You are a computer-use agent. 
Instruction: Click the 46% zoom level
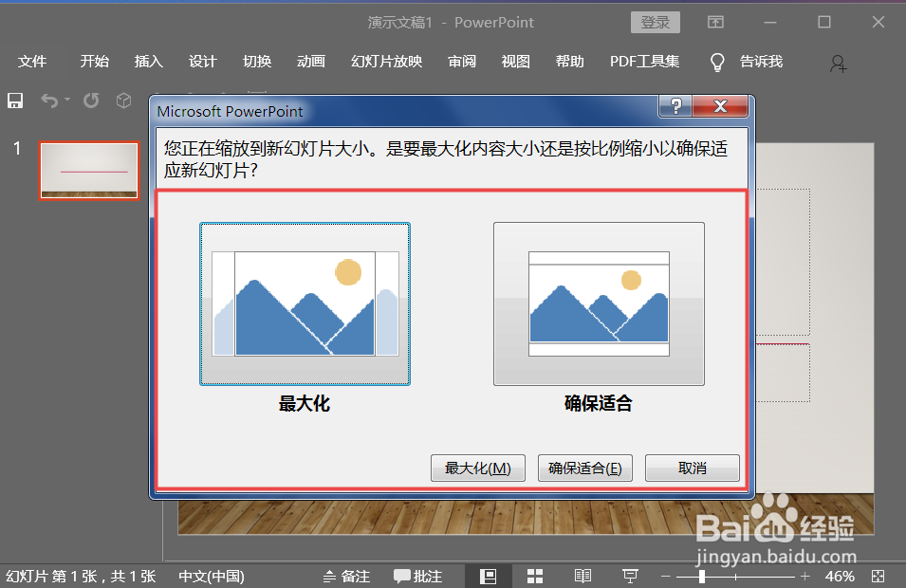pos(840,576)
